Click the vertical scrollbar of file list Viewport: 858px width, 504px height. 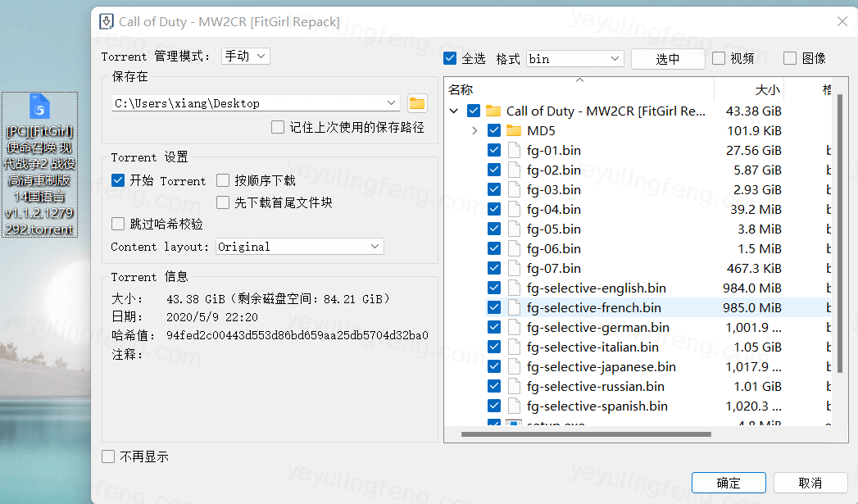(x=840, y=234)
